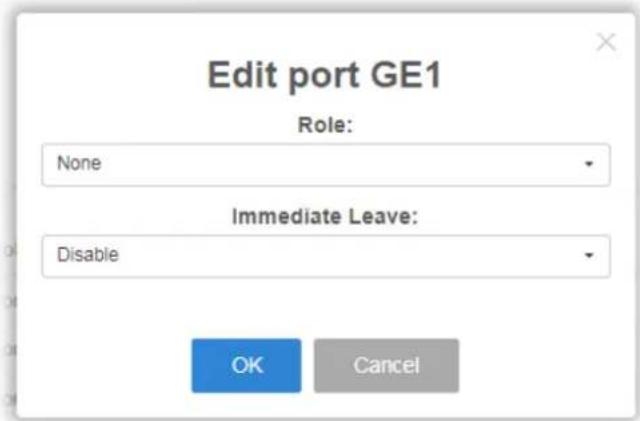The width and height of the screenshot is (640, 421).
Task: Expand the Immediate Leave dropdown
Action: tap(326, 256)
